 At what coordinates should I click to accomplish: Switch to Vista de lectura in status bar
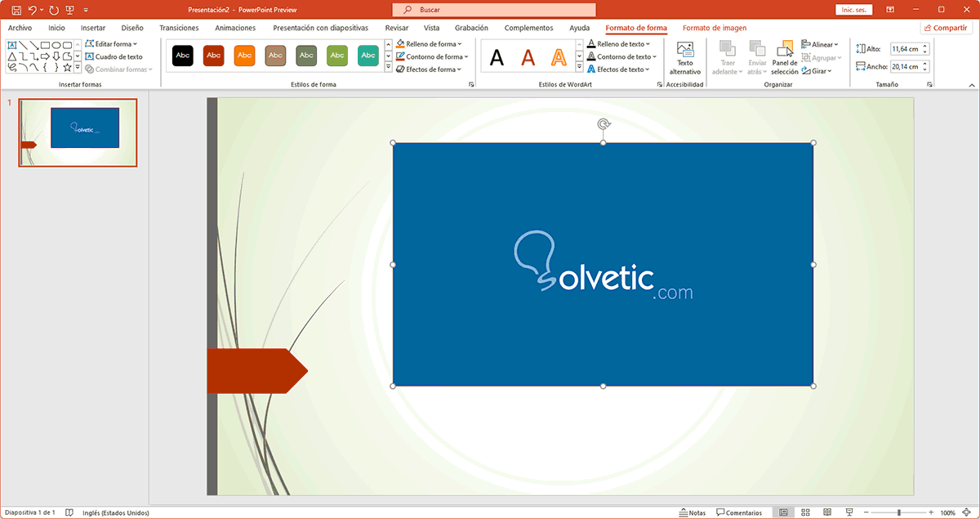(x=827, y=512)
